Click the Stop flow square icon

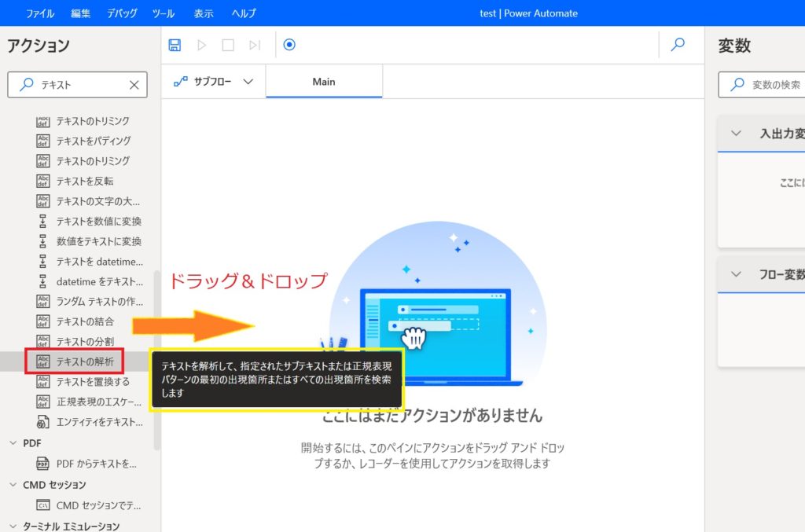point(228,45)
